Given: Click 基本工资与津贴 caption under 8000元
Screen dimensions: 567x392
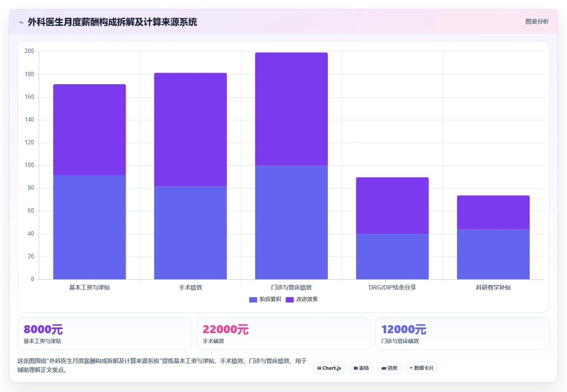Looking at the screenshot, I should [42, 341].
